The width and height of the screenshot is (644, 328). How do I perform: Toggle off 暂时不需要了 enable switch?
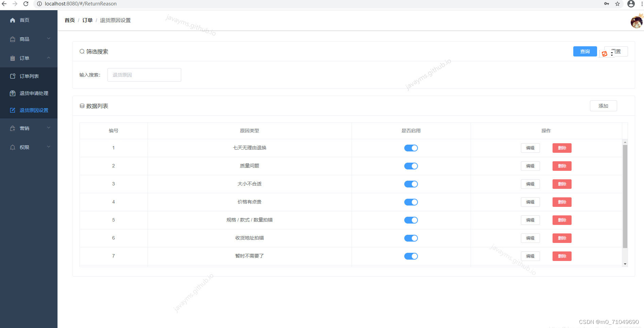[x=411, y=256]
